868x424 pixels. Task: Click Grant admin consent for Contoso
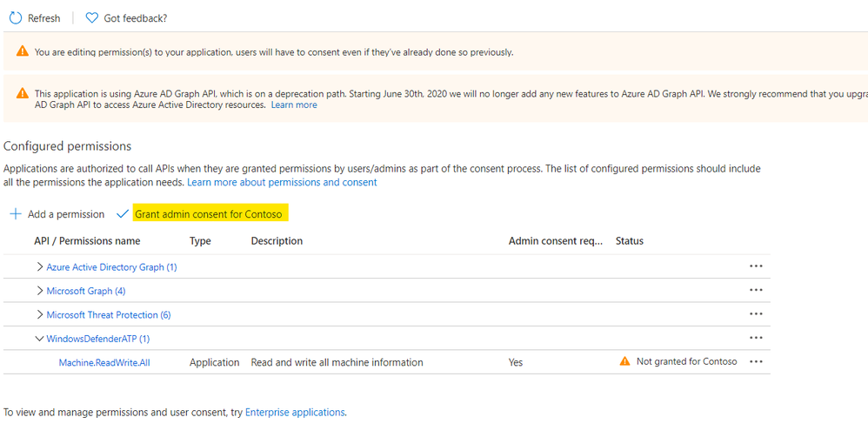click(x=209, y=214)
